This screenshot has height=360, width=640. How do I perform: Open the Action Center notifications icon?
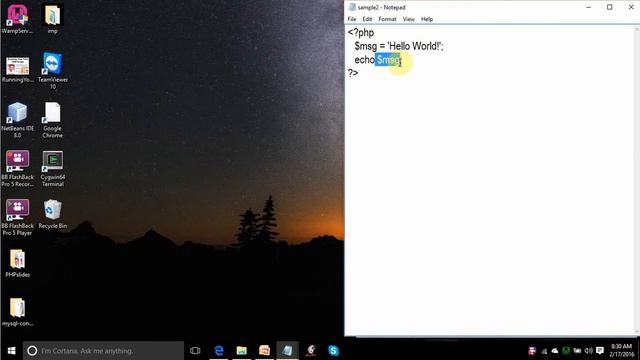click(x=600, y=351)
